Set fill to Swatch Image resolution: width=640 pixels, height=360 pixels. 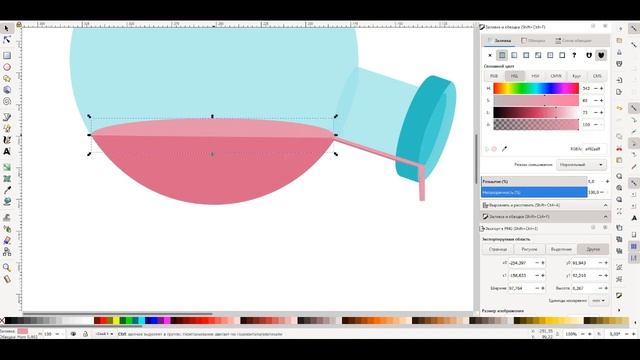point(562,55)
